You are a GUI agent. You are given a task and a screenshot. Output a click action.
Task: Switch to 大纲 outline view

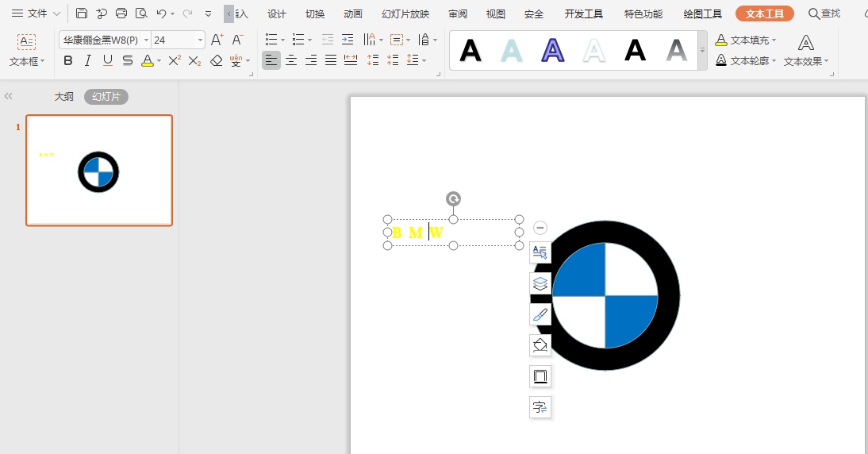(x=63, y=96)
